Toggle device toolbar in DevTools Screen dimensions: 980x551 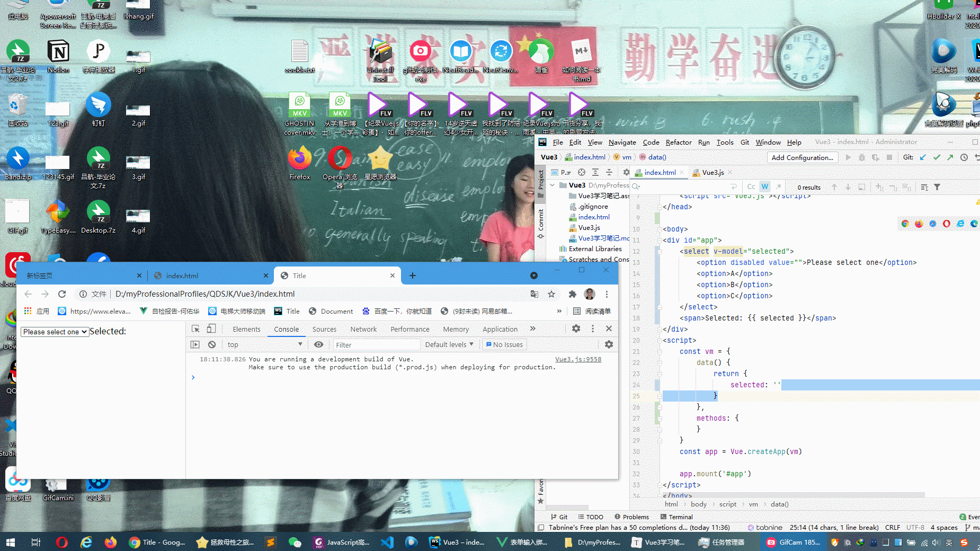[x=211, y=328]
